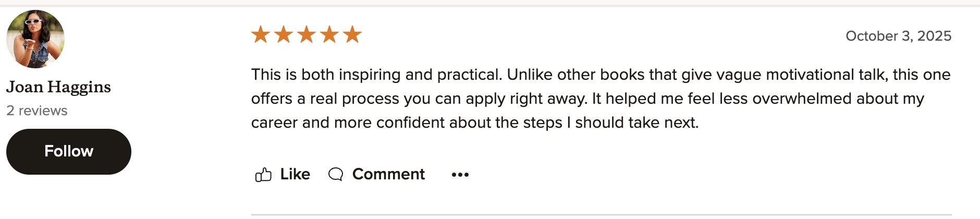Follow Joan Haggins
The height and width of the screenshot is (219, 980).
68,151
